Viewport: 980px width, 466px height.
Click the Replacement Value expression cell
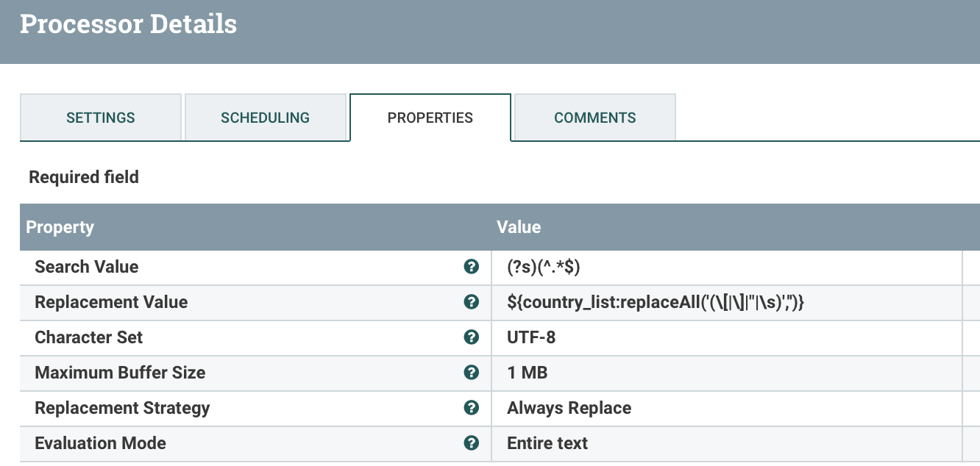click(656, 302)
